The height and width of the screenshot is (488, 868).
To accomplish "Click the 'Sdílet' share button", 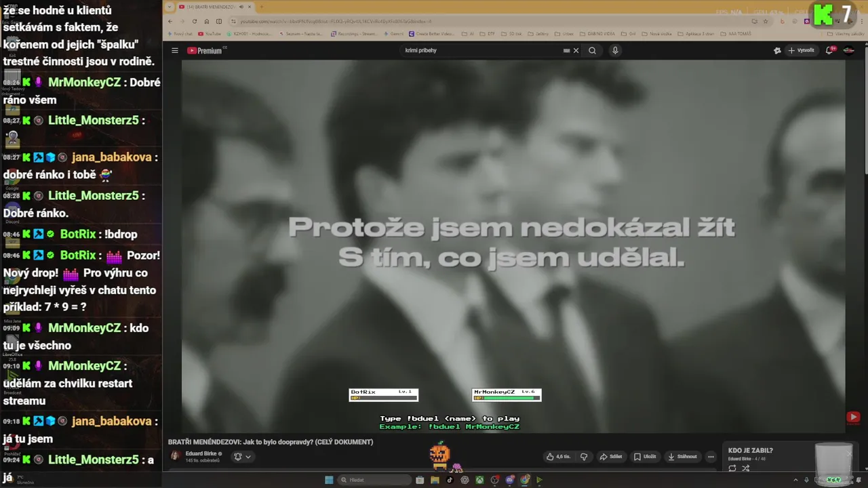I will [x=611, y=457].
